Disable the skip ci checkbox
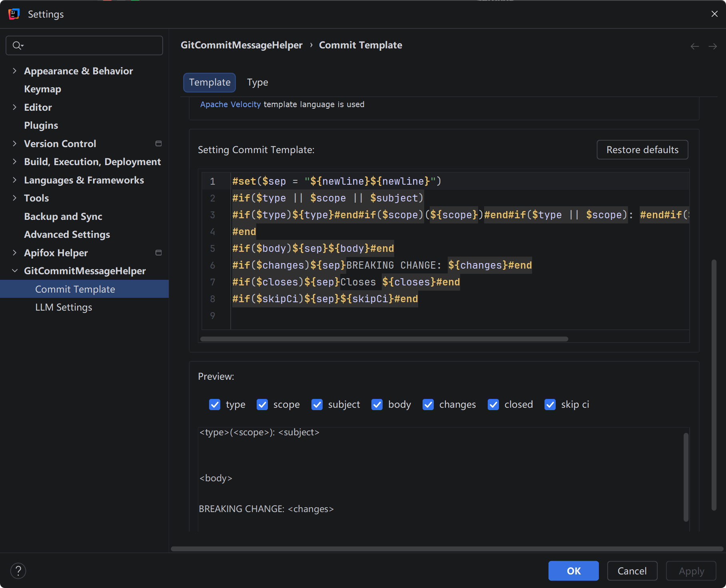Screen dimensions: 726x588 550,405
